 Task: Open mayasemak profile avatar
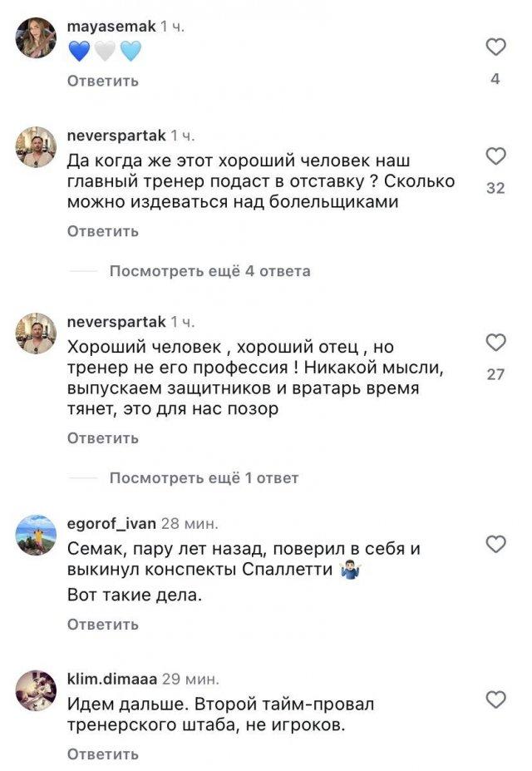pyautogui.click(x=36, y=38)
